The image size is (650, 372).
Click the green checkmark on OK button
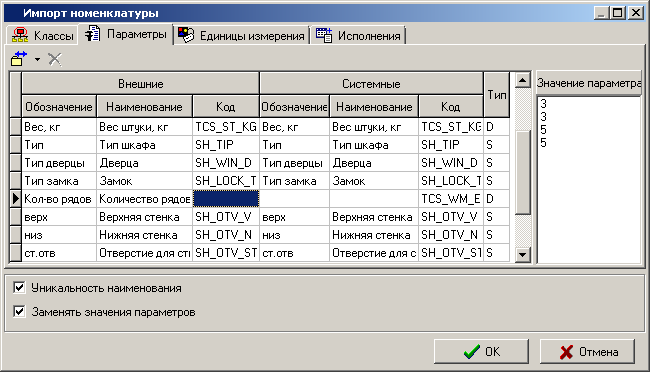click(472, 352)
